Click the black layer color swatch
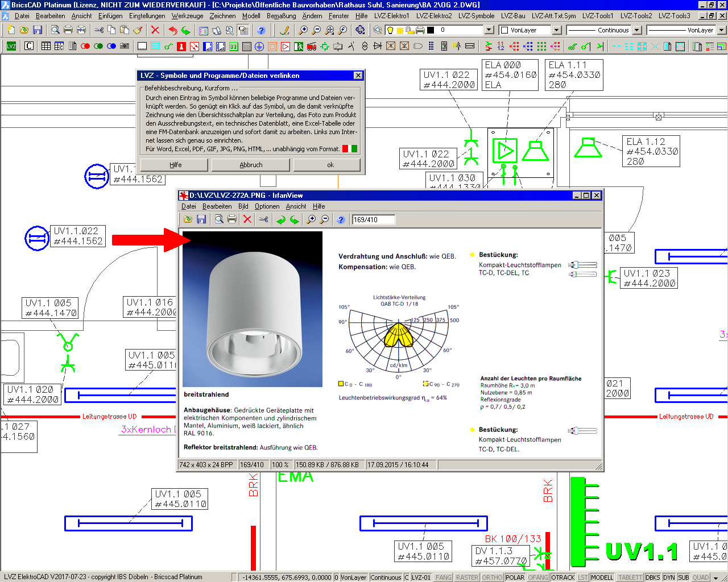 [x=431, y=30]
